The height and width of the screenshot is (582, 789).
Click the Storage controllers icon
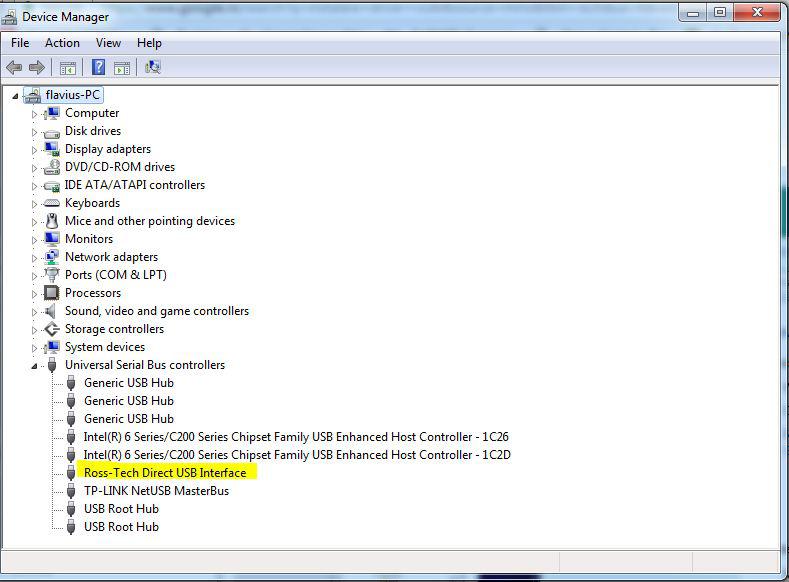click(x=52, y=329)
